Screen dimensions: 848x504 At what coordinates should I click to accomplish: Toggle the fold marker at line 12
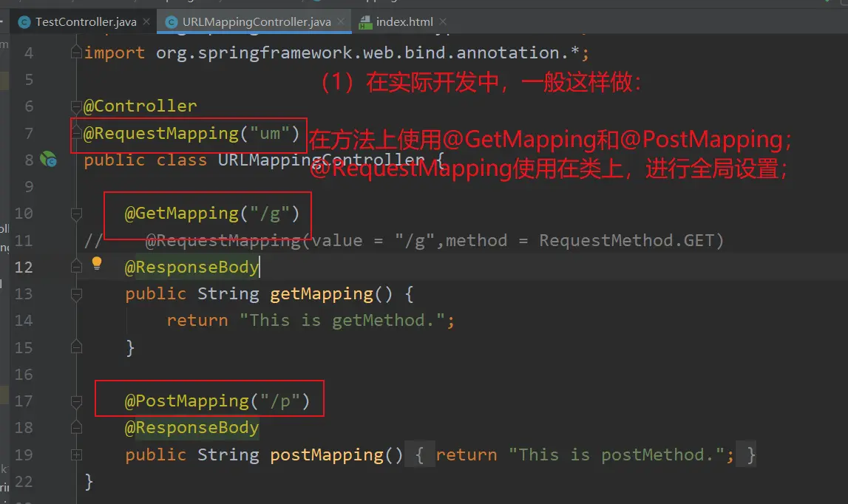tap(76, 266)
